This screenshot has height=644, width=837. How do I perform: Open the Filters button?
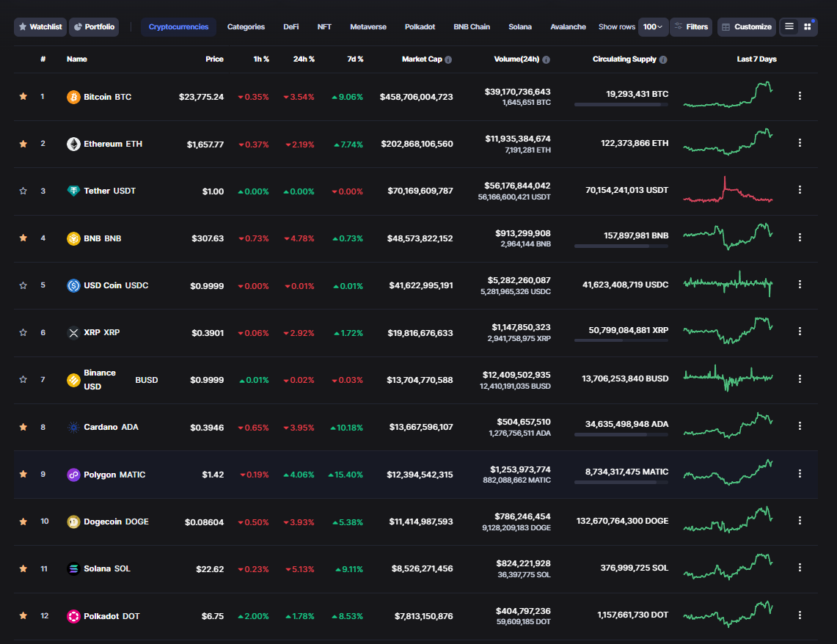[x=691, y=26]
